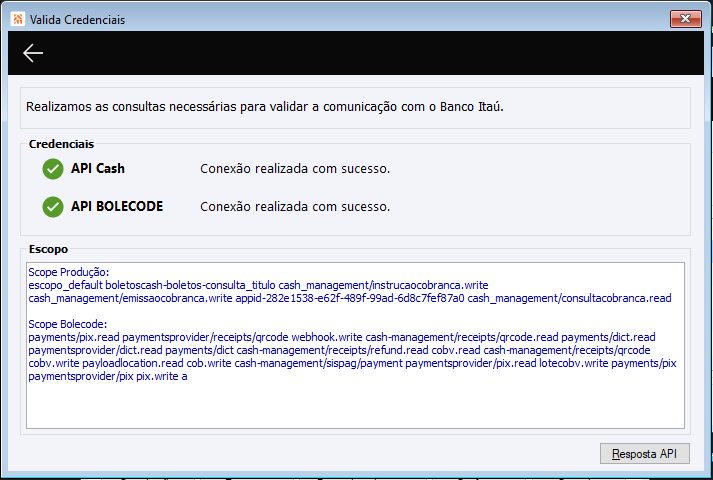Close the Valida Credenciais window

pyautogui.click(x=685, y=19)
